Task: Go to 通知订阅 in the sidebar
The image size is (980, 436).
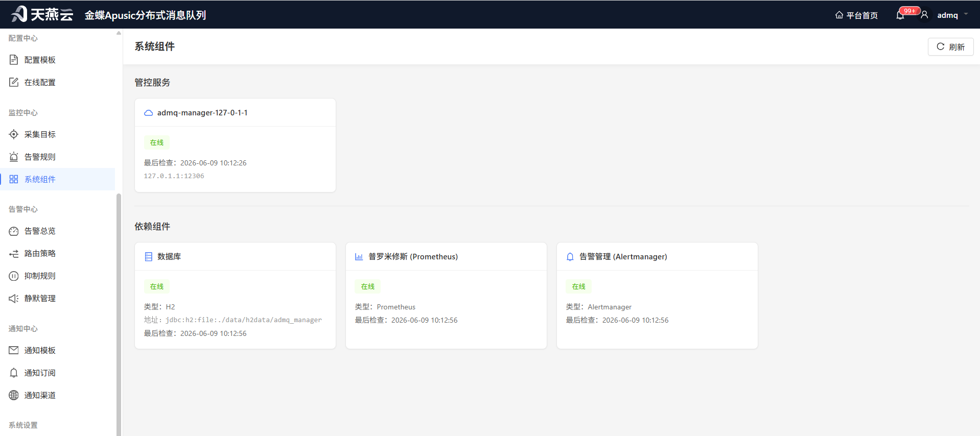Action: (x=57, y=373)
